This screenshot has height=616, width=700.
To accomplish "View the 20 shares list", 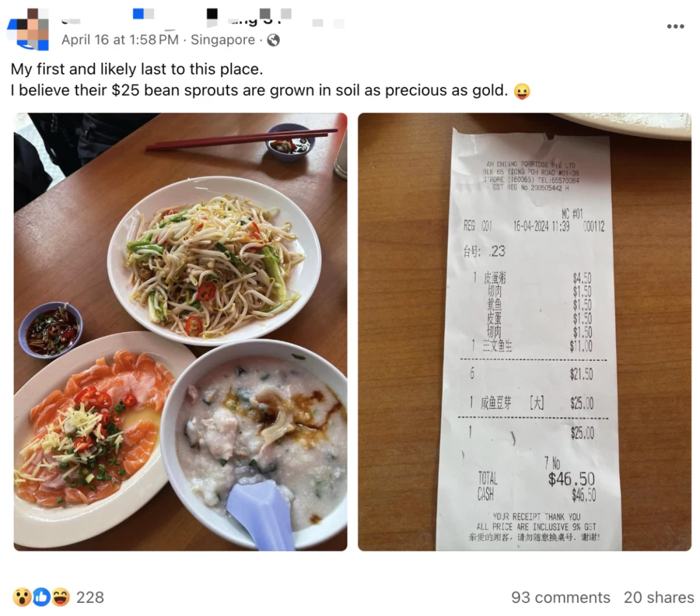I will point(659,597).
